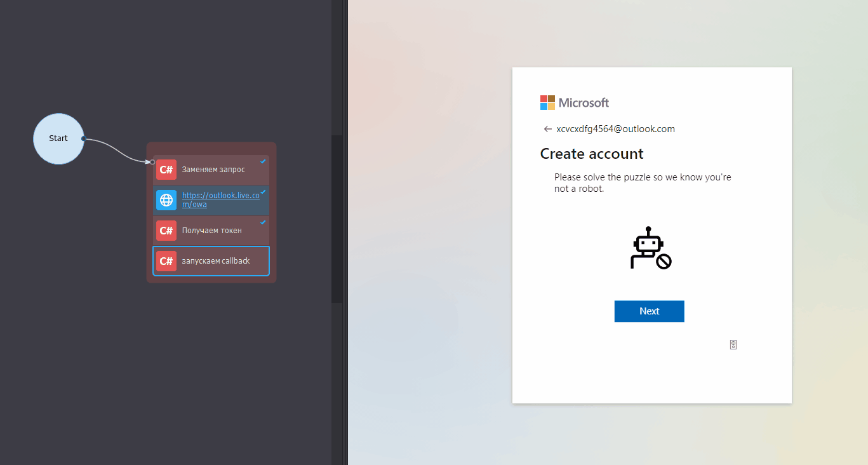This screenshot has height=465, width=868.
Task: Go back using the arrow next to email
Action: pos(547,129)
